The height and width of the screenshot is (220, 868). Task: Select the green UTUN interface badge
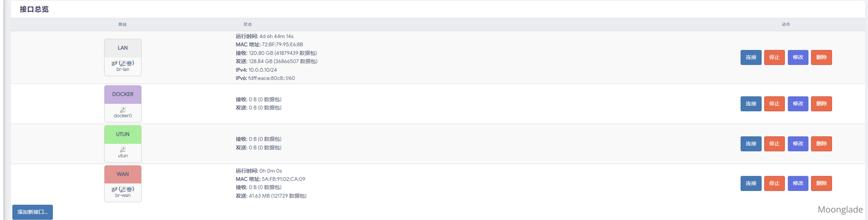(x=123, y=134)
